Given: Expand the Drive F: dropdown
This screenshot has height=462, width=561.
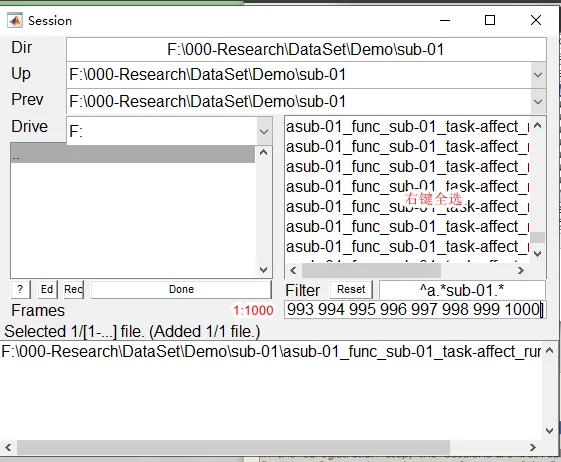Looking at the screenshot, I should (x=264, y=131).
